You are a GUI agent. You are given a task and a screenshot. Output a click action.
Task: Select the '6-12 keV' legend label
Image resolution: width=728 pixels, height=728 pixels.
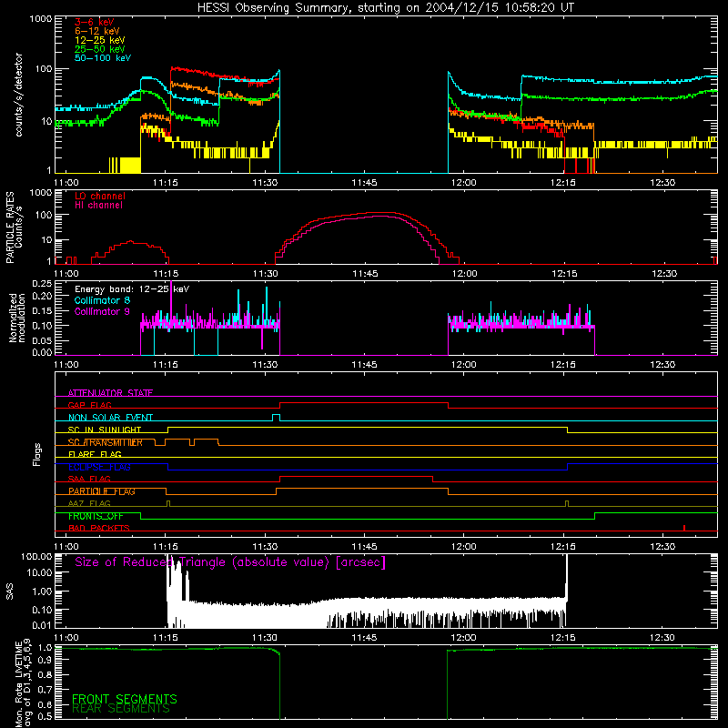click(x=96, y=31)
